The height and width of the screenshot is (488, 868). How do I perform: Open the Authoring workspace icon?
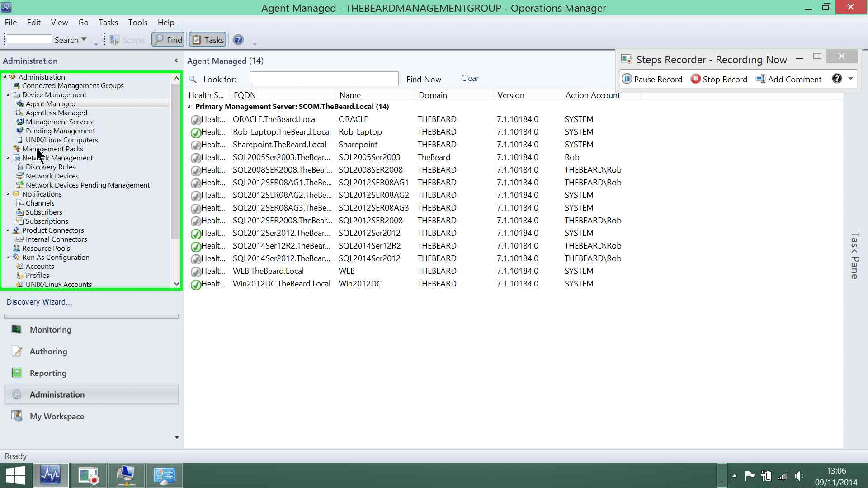[x=17, y=351]
